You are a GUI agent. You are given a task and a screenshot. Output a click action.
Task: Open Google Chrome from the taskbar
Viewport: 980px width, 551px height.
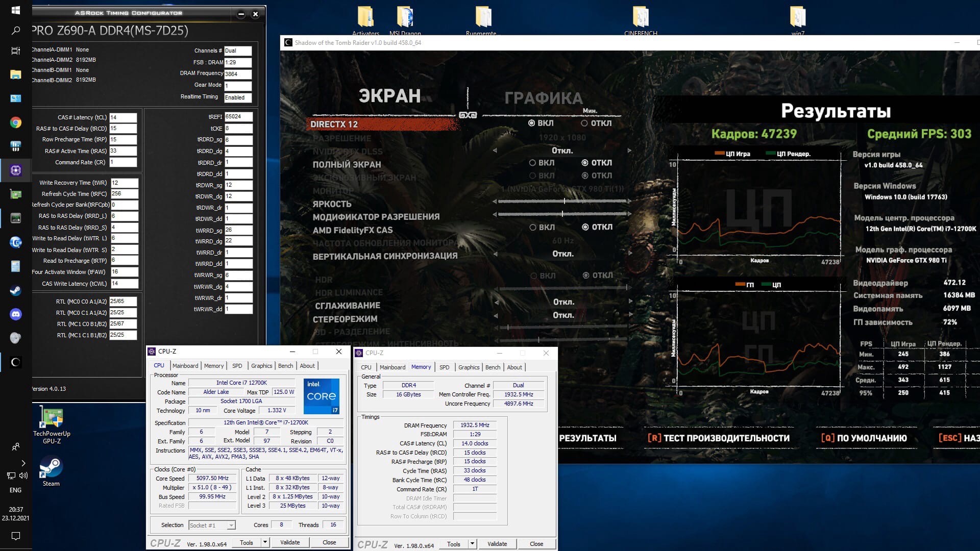pos(15,122)
